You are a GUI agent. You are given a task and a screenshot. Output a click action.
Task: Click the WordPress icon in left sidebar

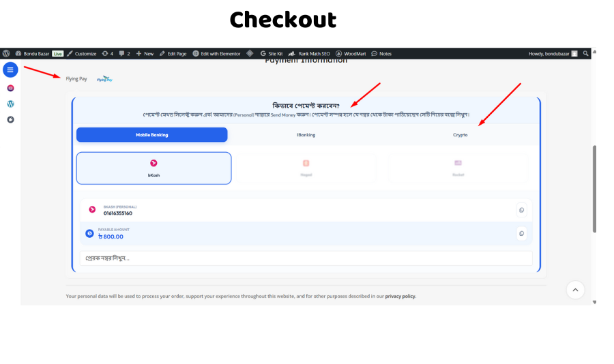[x=10, y=104]
